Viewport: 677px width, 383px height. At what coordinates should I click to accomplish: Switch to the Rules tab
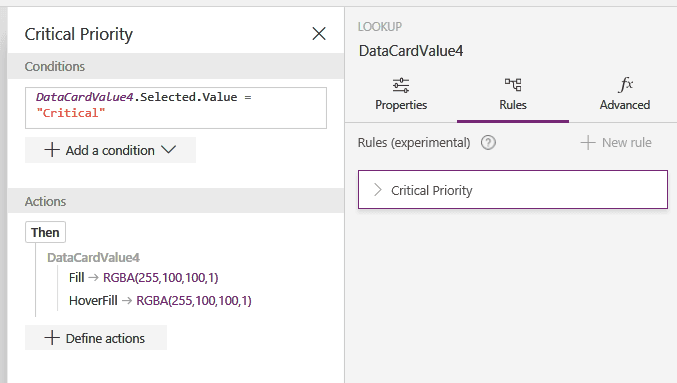point(513,95)
